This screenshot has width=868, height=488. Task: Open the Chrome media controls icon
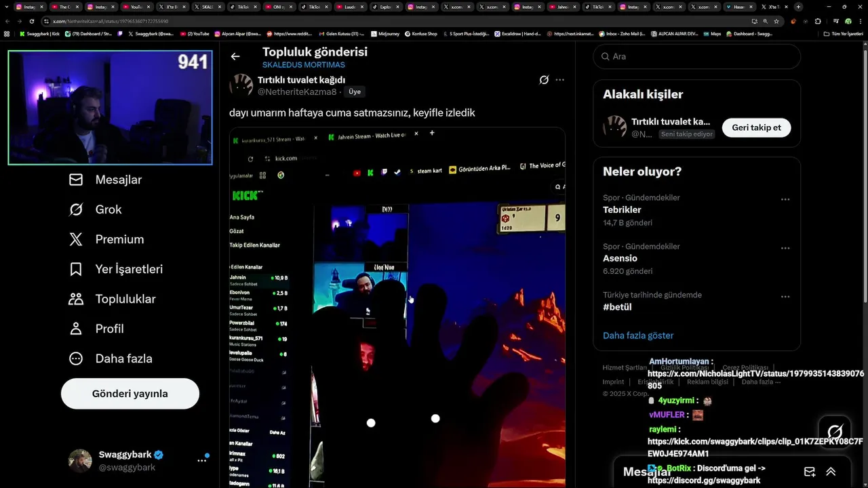pyautogui.click(x=836, y=21)
